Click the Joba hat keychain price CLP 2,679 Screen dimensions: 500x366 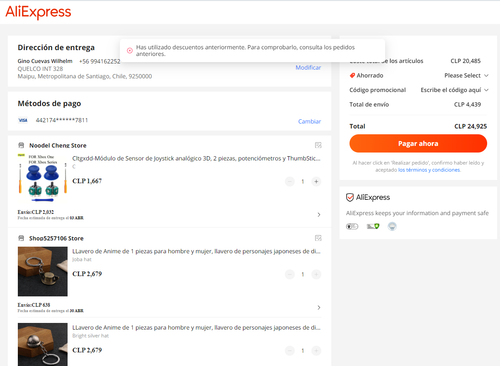[x=87, y=274]
